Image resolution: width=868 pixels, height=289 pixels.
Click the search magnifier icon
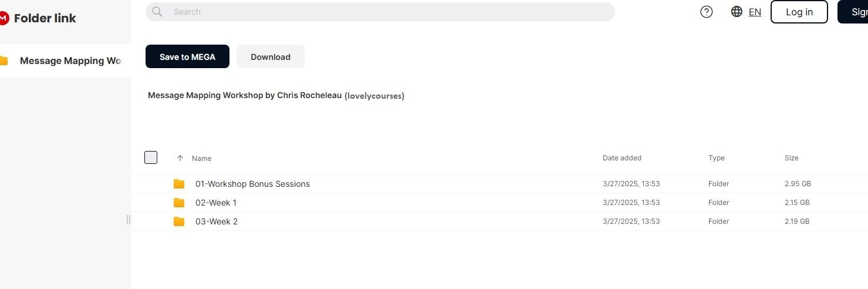coord(157,12)
